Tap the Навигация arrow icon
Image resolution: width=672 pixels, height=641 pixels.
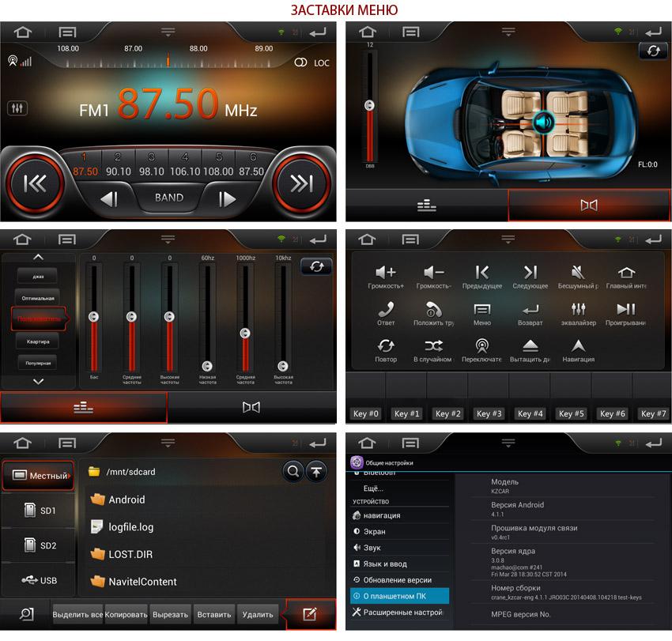pos(578,346)
